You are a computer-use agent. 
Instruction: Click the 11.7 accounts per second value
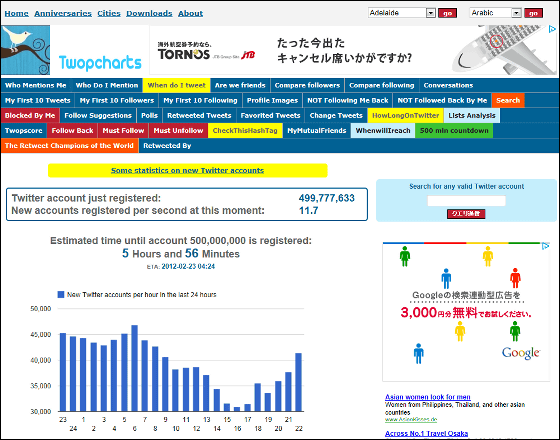click(x=308, y=211)
